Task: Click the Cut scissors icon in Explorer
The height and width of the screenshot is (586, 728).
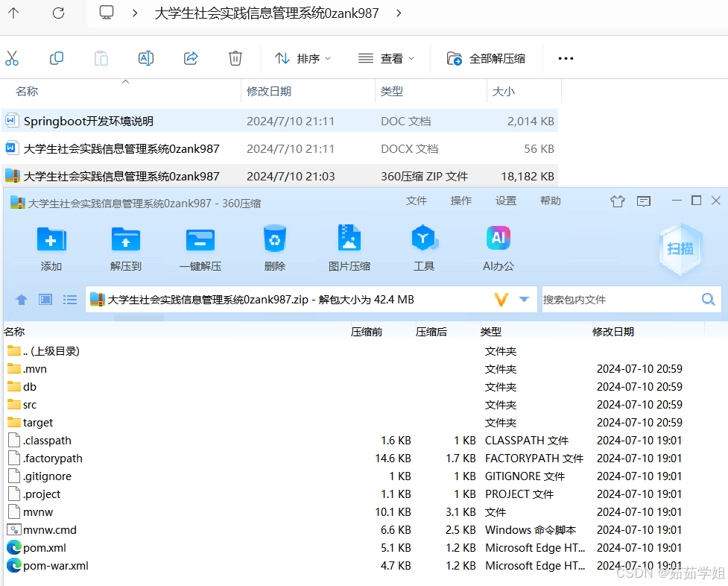Action: click(x=12, y=59)
